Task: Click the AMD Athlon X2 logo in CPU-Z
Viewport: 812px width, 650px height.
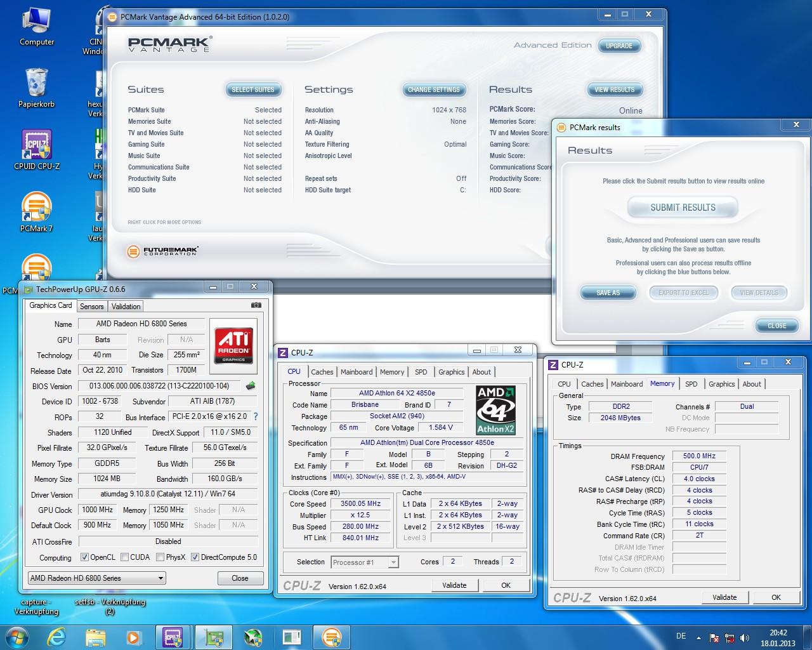Action: pos(495,410)
